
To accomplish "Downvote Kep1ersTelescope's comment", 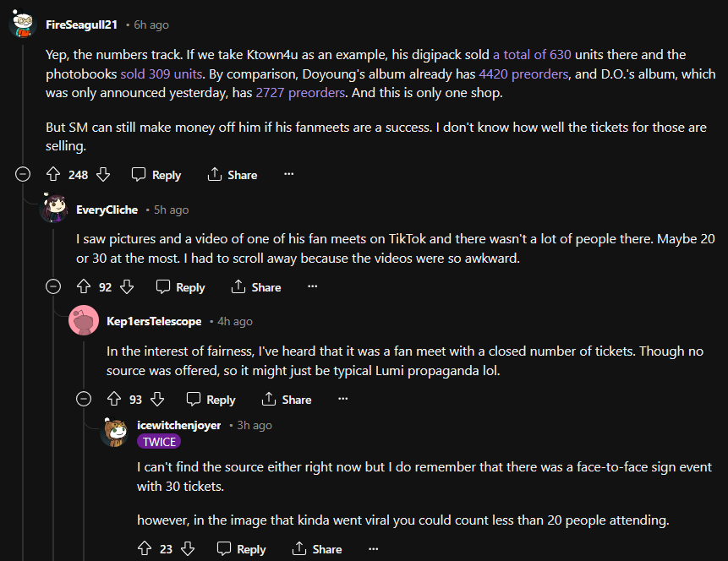I will click(157, 400).
